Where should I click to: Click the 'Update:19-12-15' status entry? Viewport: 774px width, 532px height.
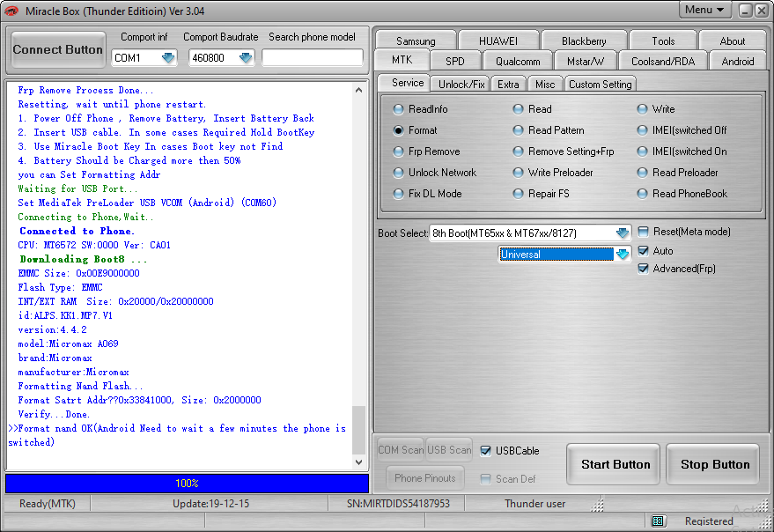point(210,503)
